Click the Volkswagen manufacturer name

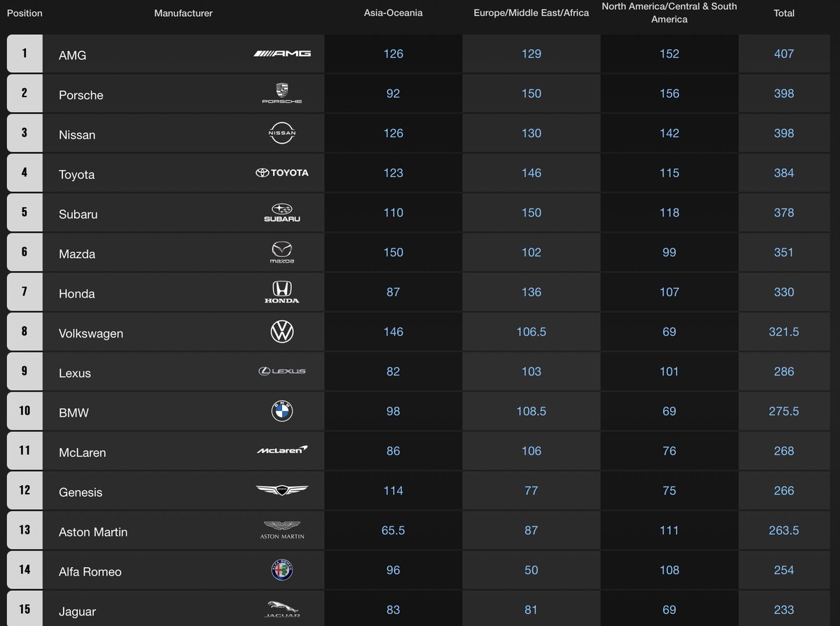91,333
